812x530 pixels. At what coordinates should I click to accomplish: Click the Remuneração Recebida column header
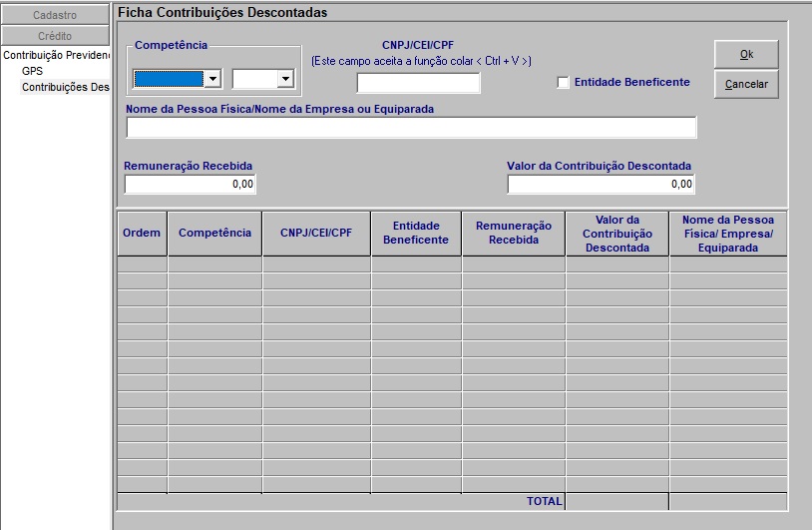pos(513,233)
